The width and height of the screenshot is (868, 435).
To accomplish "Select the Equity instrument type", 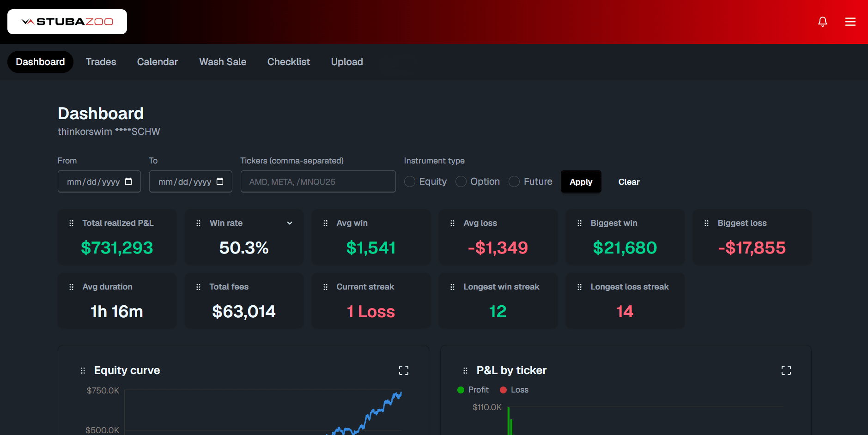I will point(410,181).
